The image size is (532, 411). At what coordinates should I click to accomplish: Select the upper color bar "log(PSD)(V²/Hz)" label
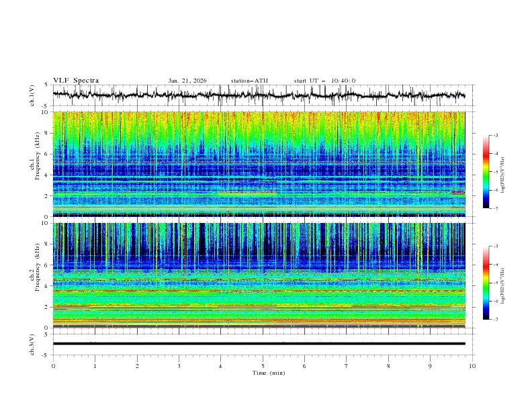[x=502, y=175]
